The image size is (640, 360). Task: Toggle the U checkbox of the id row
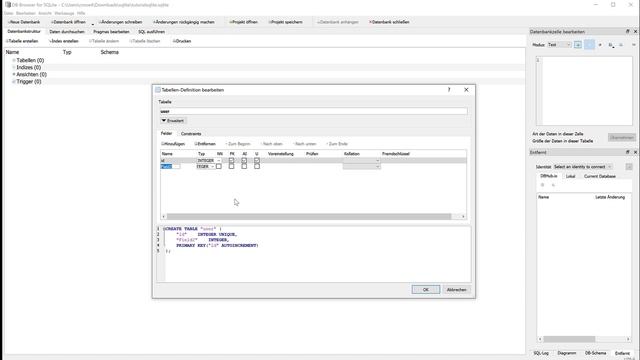[257, 160]
